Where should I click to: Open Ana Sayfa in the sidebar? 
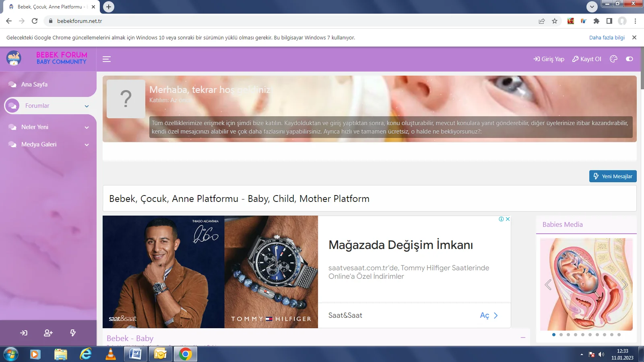[x=34, y=84]
